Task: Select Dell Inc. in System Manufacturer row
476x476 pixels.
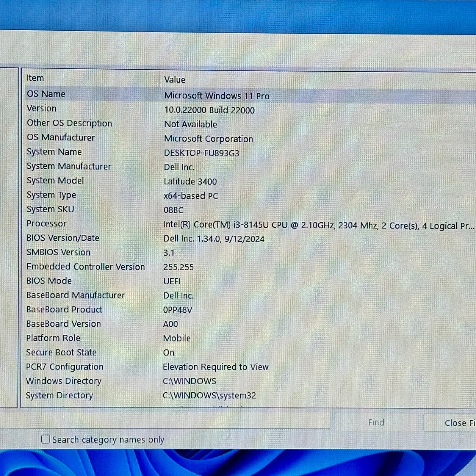Action: [179, 167]
